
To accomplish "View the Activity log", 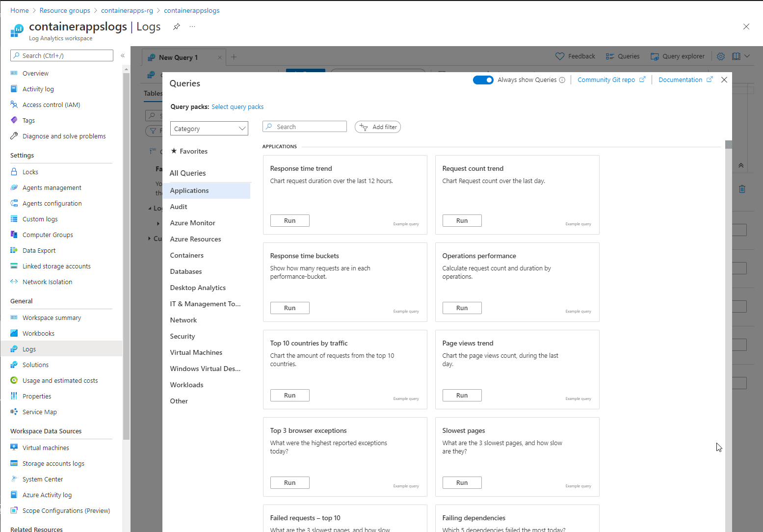I will click(x=38, y=89).
